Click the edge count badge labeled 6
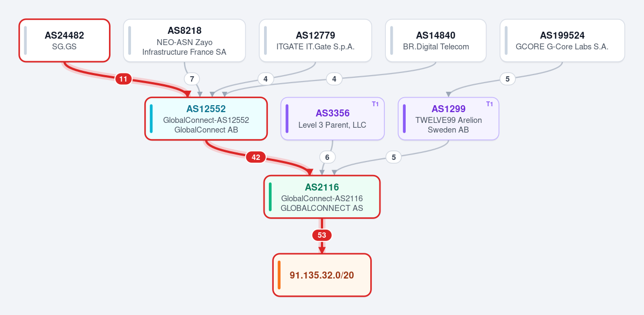The height and width of the screenshot is (315, 644). [x=327, y=157]
